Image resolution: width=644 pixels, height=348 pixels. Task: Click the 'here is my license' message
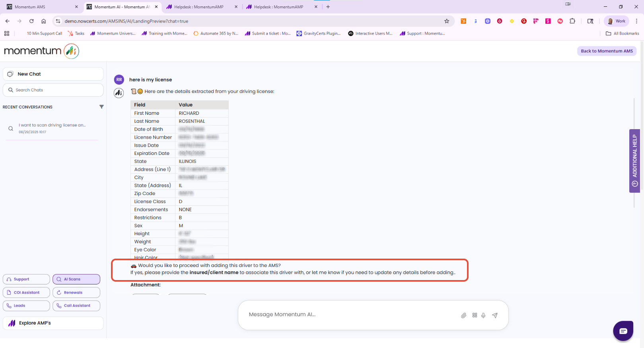150,79
